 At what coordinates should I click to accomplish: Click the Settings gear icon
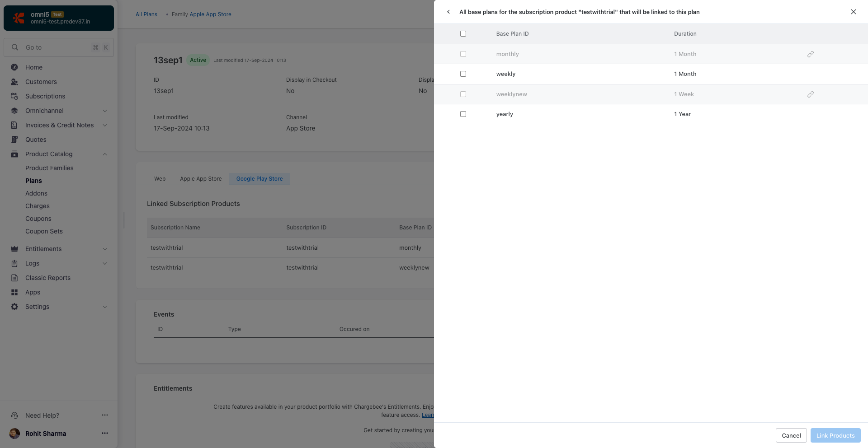coord(14,307)
